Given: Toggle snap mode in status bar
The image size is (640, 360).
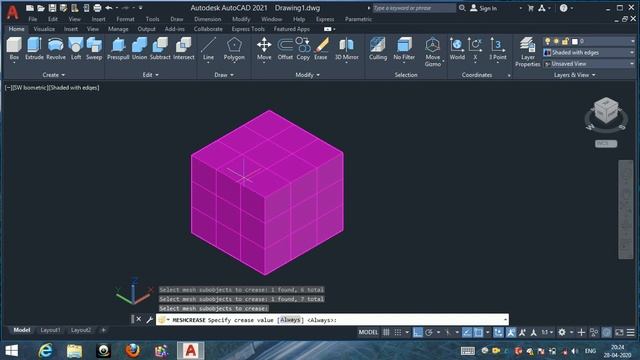Looking at the screenshot, I should 398,332.
